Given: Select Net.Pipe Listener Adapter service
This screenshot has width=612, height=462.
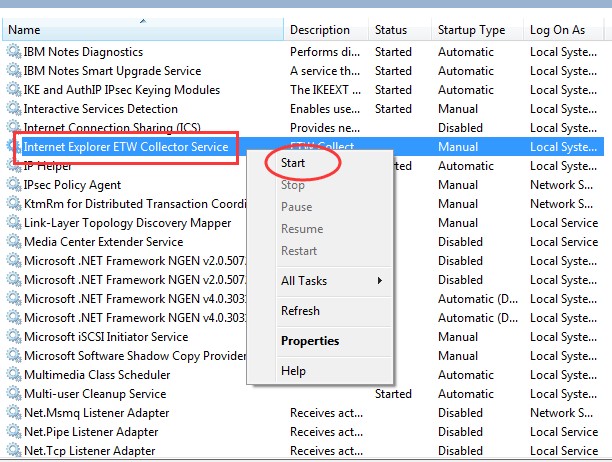Looking at the screenshot, I should (91, 432).
